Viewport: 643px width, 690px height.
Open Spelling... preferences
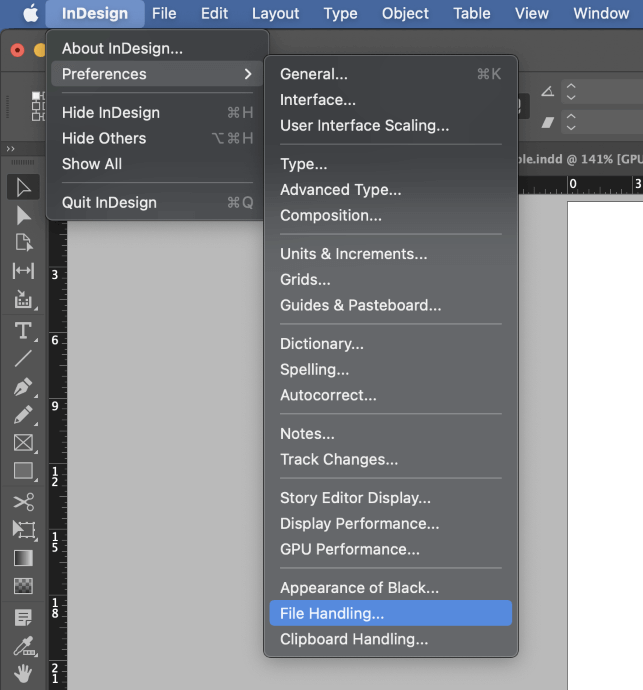391,369
